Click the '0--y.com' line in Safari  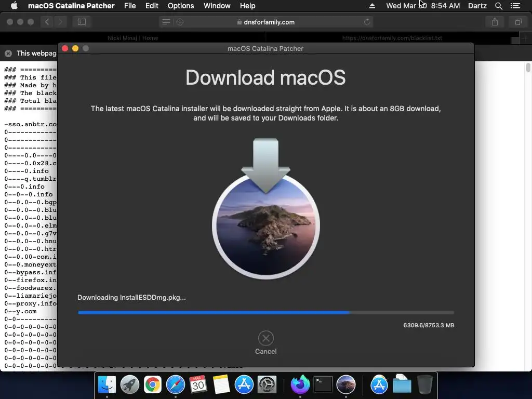coord(20,312)
